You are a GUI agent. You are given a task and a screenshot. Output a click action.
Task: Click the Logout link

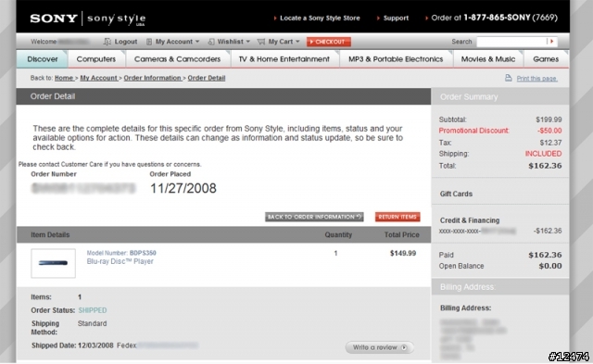click(126, 42)
